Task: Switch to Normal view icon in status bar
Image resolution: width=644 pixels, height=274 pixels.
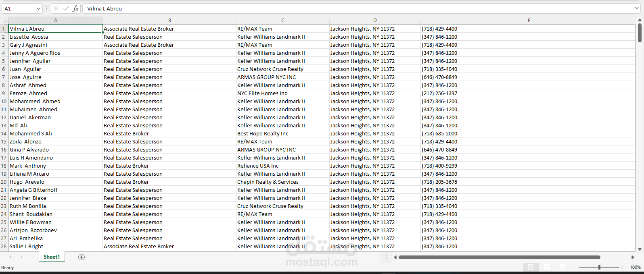Action: (x=531, y=267)
